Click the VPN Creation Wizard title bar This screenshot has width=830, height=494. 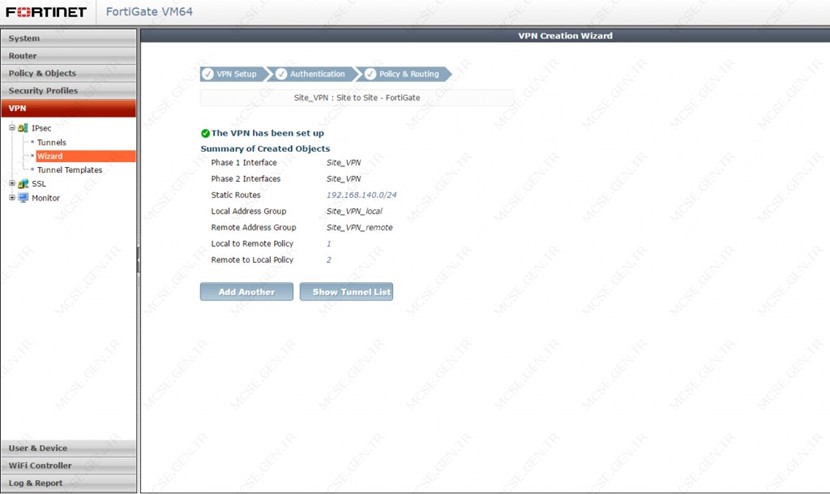pyautogui.click(x=485, y=36)
